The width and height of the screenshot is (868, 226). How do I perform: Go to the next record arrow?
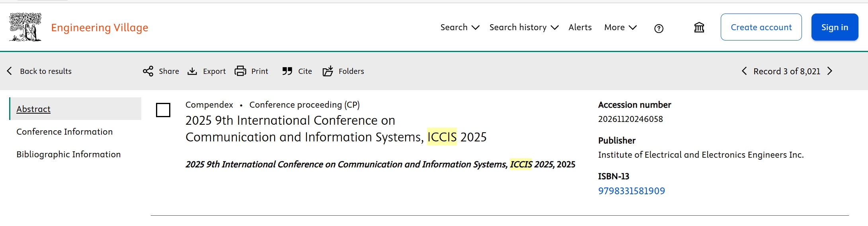830,71
